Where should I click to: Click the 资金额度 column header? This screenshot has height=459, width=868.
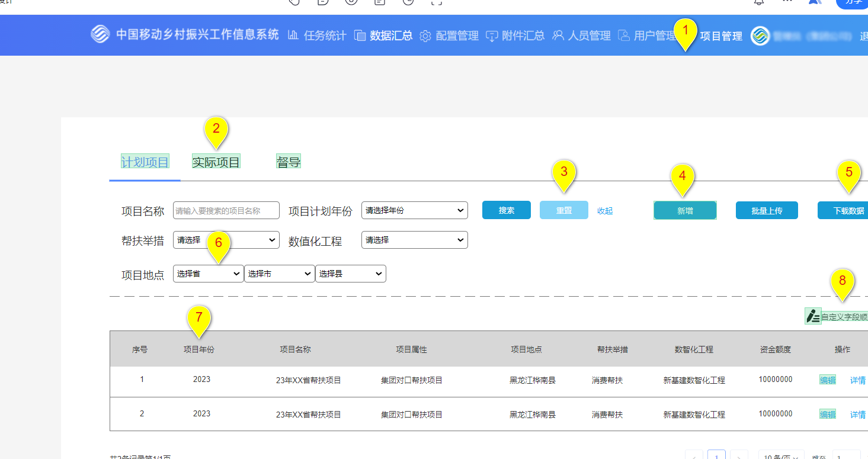(x=776, y=349)
